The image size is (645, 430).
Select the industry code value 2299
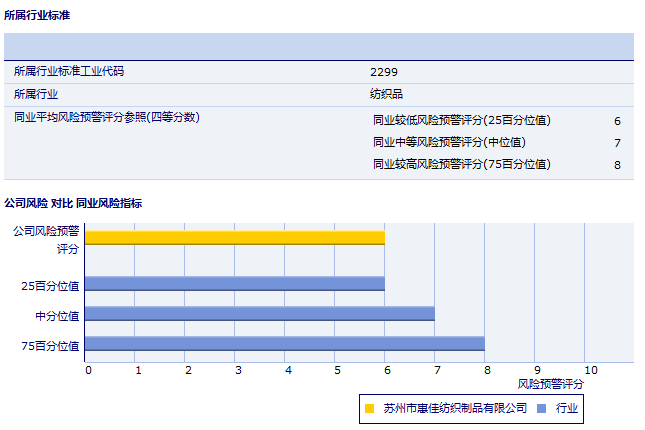[384, 72]
